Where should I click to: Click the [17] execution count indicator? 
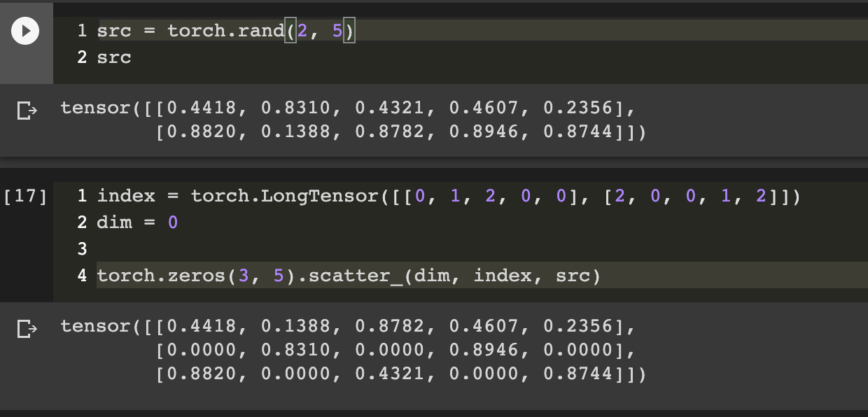coord(25,197)
